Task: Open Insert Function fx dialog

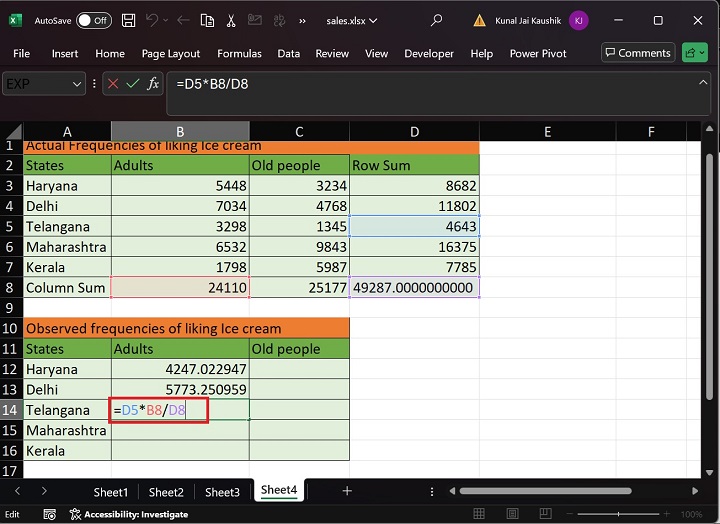Action: tap(153, 85)
